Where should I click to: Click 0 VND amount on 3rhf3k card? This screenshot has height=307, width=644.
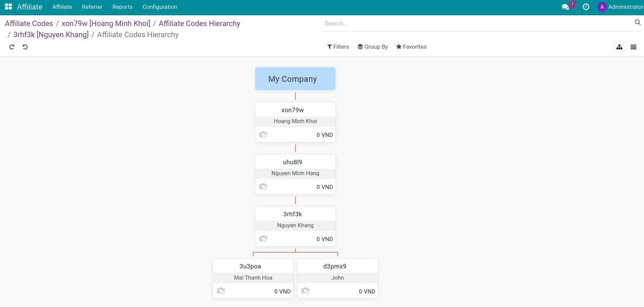coord(325,239)
